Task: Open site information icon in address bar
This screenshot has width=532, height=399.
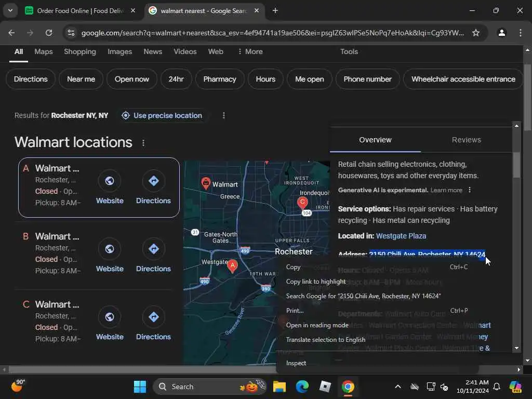Action: (x=71, y=33)
